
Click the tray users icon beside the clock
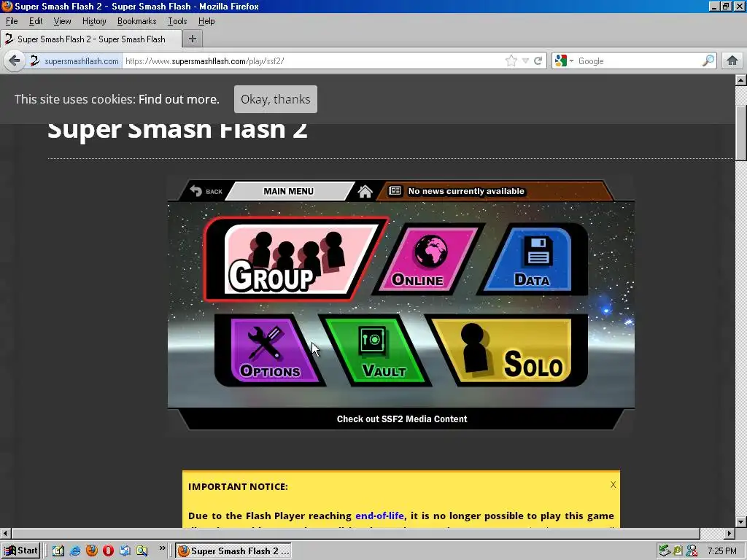point(692,551)
